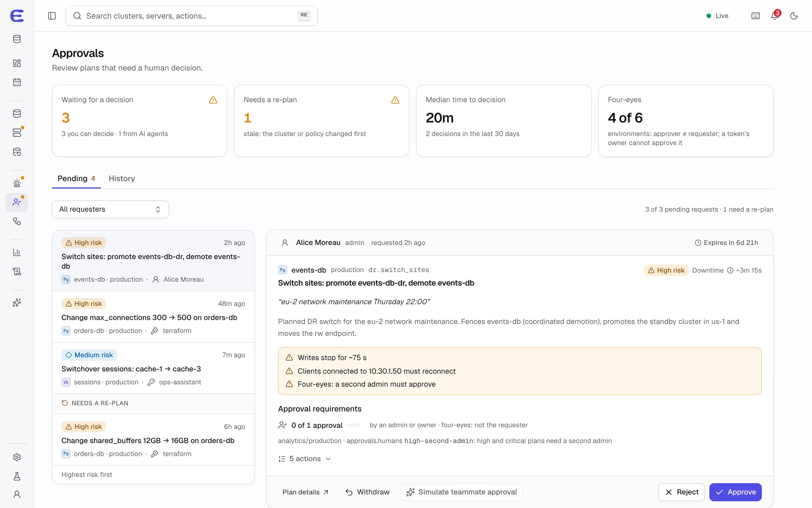Open the keyboard shortcuts icon
The image size is (812, 508).
[x=755, y=16]
